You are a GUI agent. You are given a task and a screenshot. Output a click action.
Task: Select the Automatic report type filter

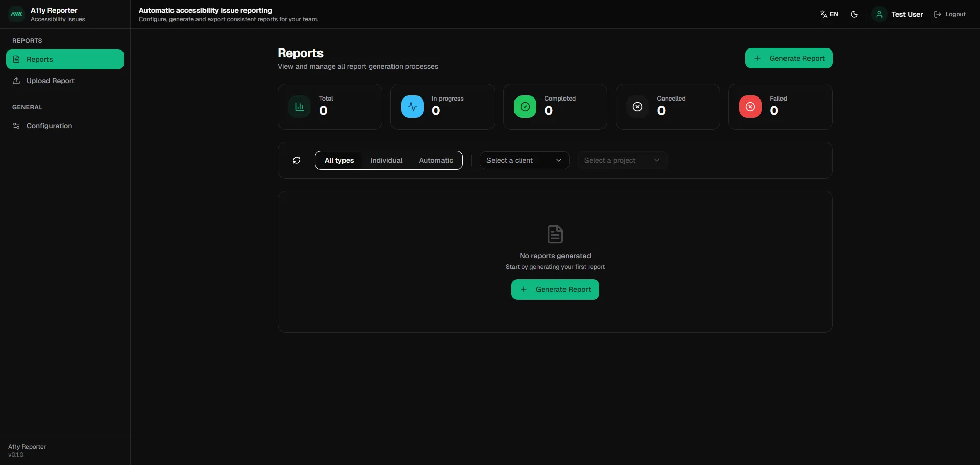pyautogui.click(x=436, y=160)
